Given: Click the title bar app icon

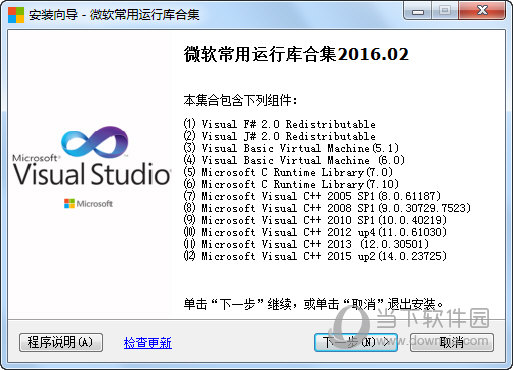Looking at the screenshot, I should coord(16,15).
